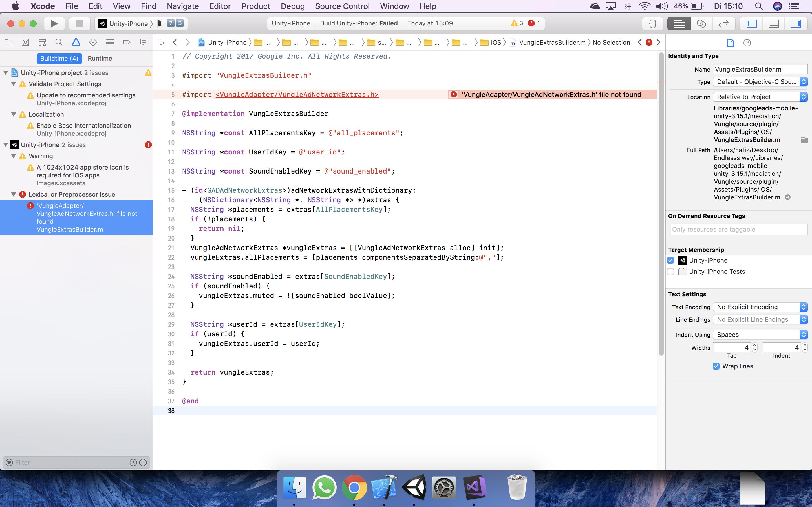Open the Find navigator

click(59, 42)
